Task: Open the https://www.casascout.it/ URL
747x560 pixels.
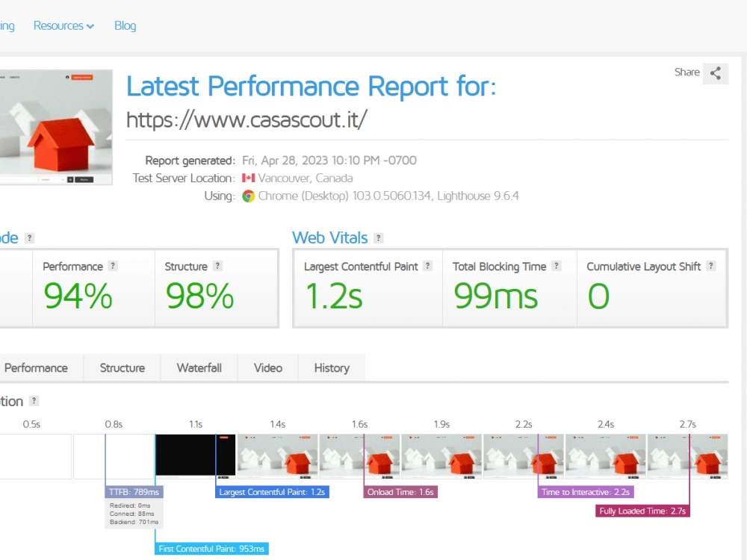Action: [x=247, y=119]
